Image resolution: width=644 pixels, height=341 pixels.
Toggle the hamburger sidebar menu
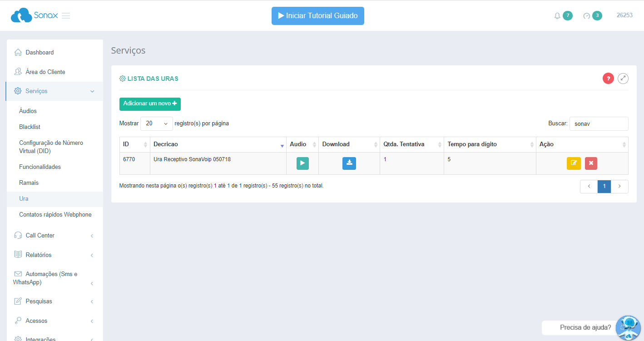point(66,16)
